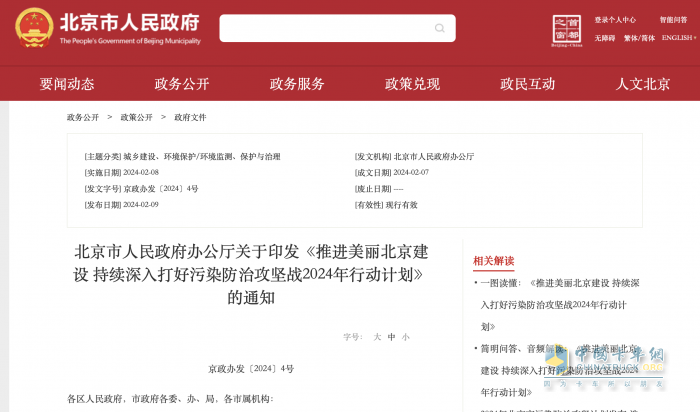Enable 无障碍 accessibility mode

[x=605, y=38]
